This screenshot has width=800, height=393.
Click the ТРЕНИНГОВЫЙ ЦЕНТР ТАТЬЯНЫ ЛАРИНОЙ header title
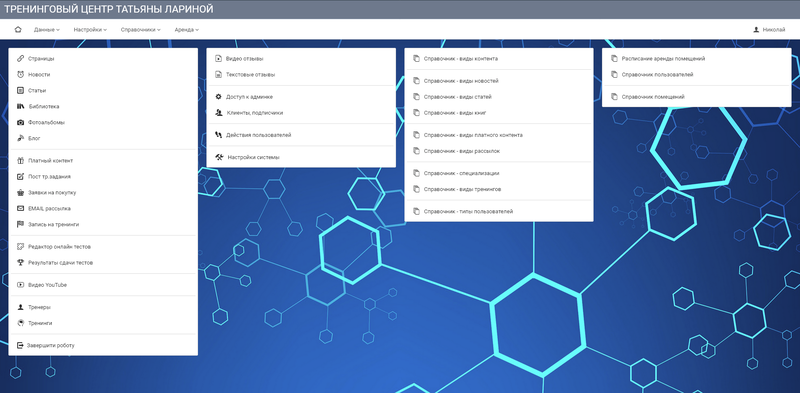pyautogui.click(x=109, y=9)
